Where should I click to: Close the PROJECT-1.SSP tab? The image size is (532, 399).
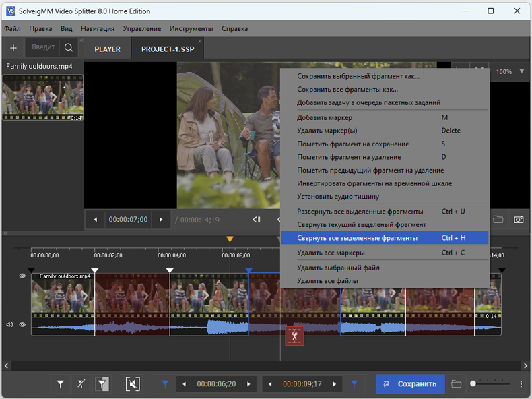[x=200, y=41]
